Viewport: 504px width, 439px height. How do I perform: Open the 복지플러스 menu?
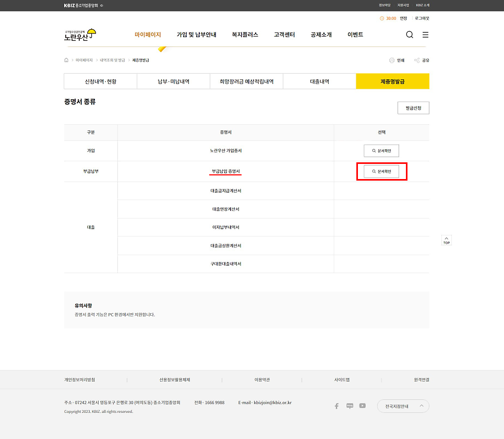(x=245, y=35)
